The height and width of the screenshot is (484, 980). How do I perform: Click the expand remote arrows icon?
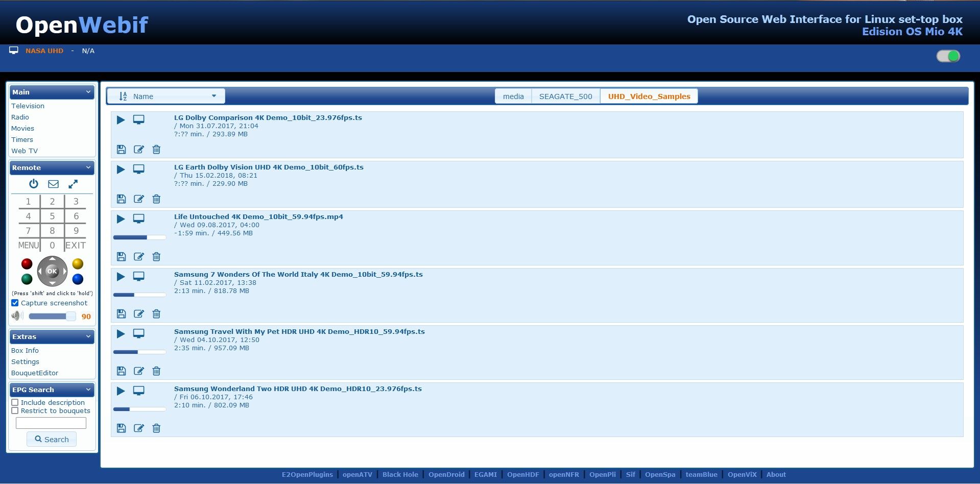(73, 184)
